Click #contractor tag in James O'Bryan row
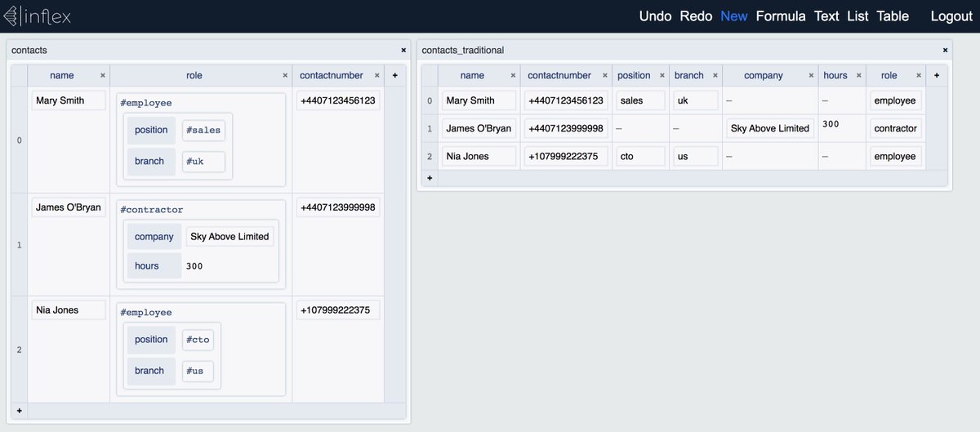 (151, 210)
